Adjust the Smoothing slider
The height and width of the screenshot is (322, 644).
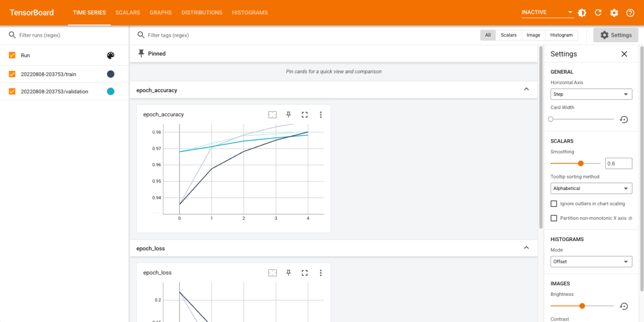tap(580, 163)
